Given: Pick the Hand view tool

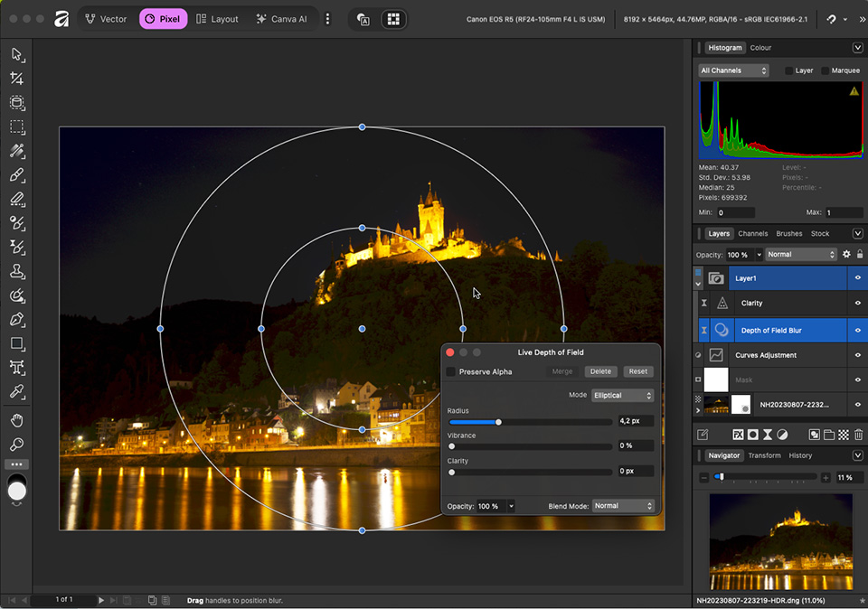Looking at the screenshot, I should pyautogui.click(x=16, y=420).
